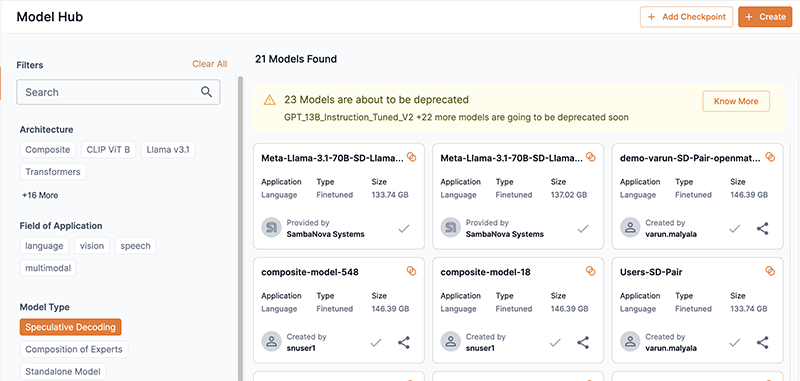The image size is (800, 381).
Task: Click the Field of Application heading
Action: (61, 225)
